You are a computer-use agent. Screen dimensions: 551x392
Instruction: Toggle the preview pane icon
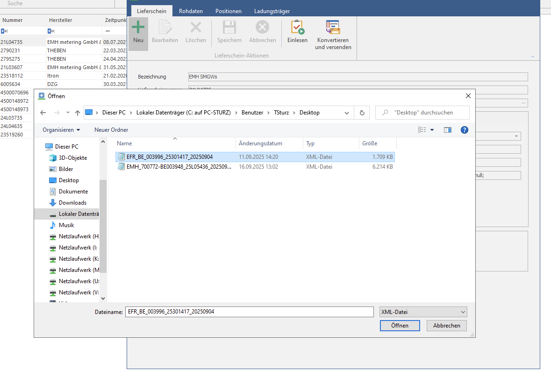[447, 130]
